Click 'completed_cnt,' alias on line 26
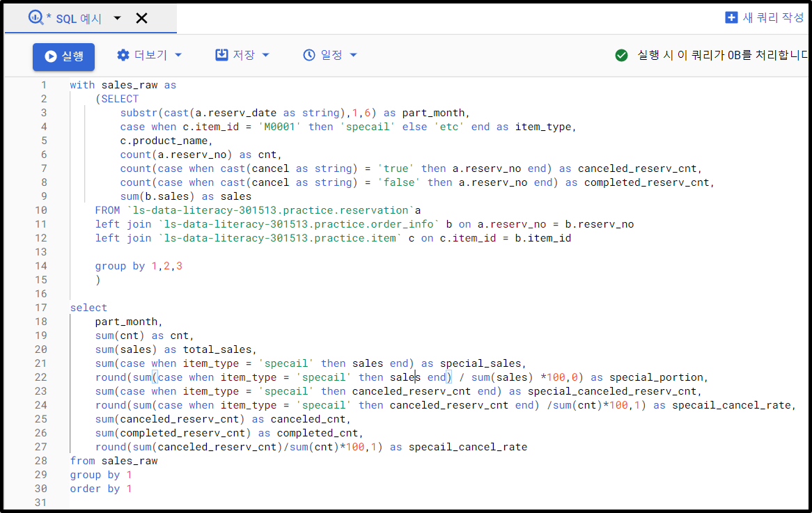 320,433
